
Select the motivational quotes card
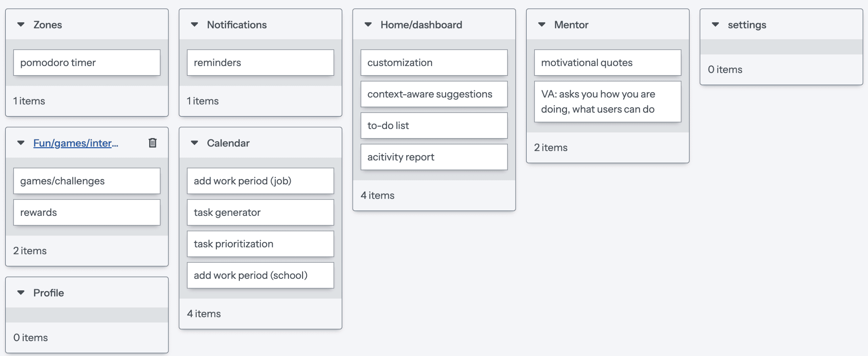608,63
